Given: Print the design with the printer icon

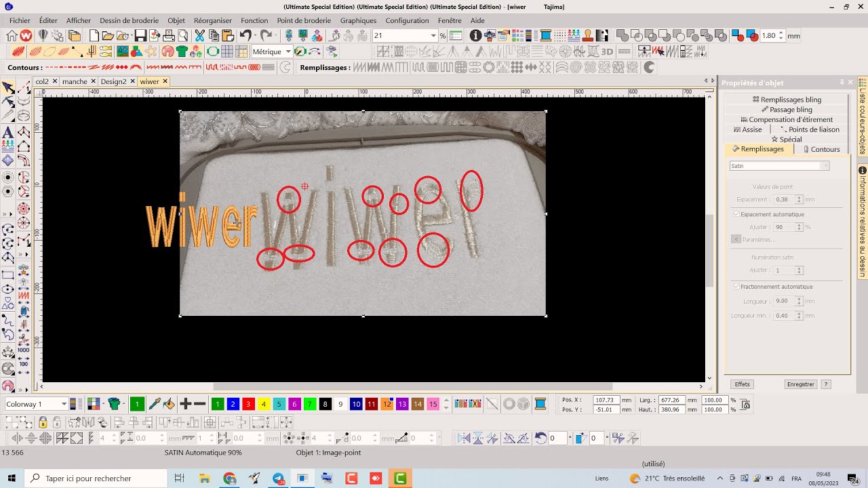Looking at the screenshot, I should (170, 36).
